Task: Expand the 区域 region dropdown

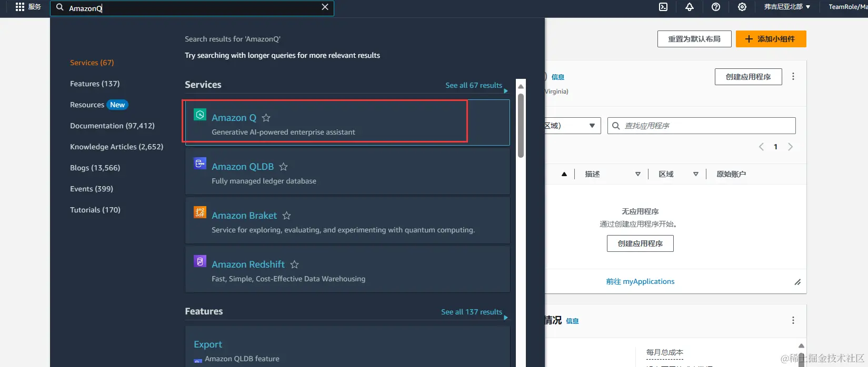Action: click(572, 126)
